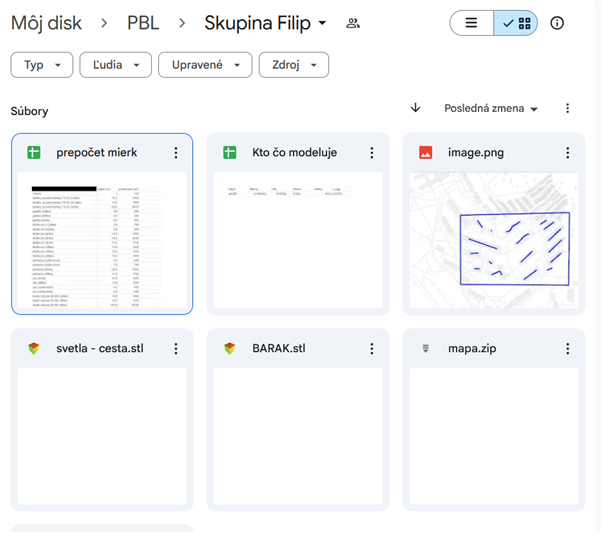Open more options for Kto čo modeluje

click(372, 153)
